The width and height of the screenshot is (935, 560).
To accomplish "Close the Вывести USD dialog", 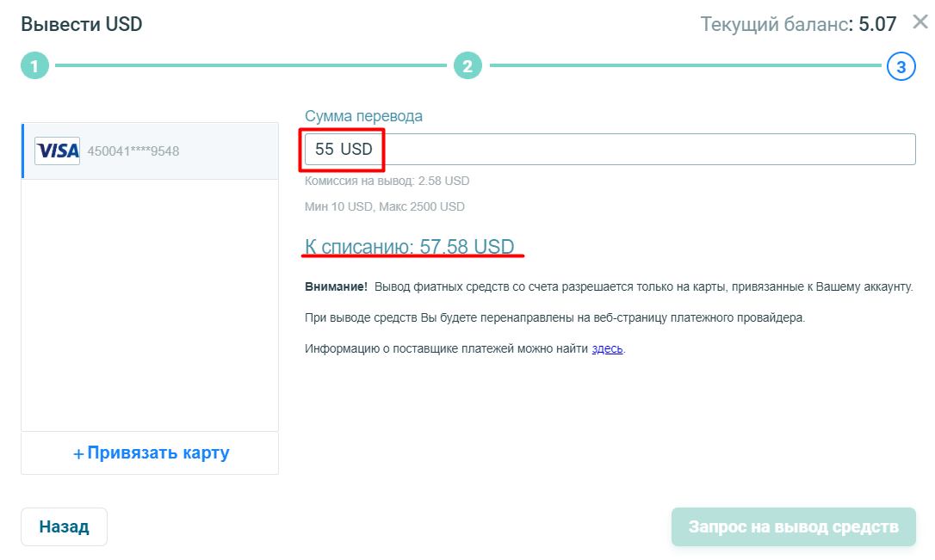I will (920, 22).
